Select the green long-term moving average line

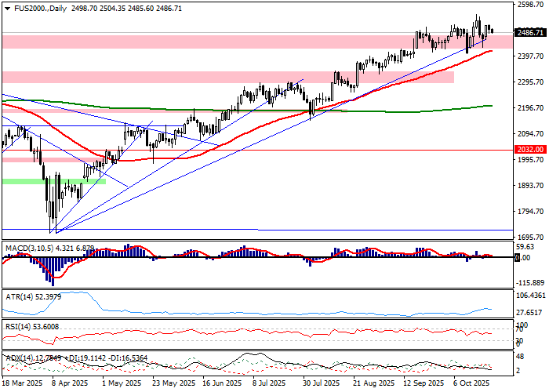coord(392,111)
